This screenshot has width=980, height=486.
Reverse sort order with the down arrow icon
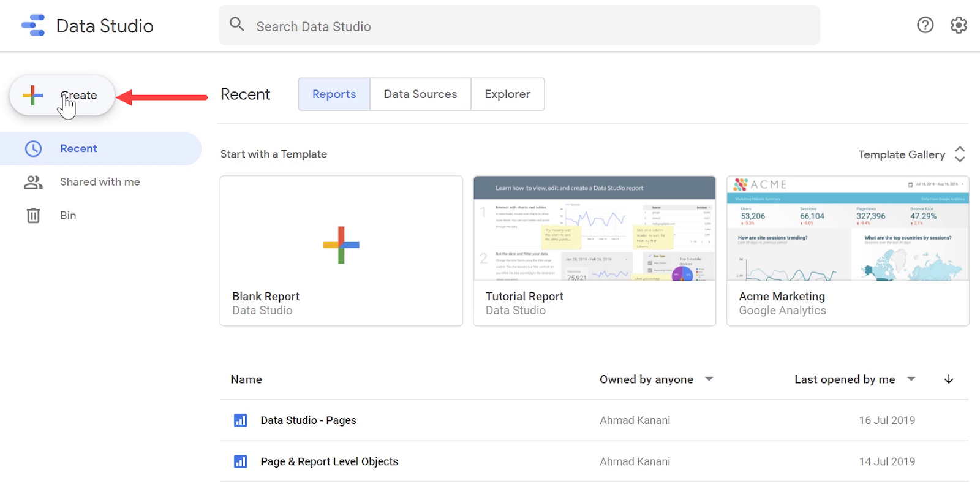tap(949, 379)
